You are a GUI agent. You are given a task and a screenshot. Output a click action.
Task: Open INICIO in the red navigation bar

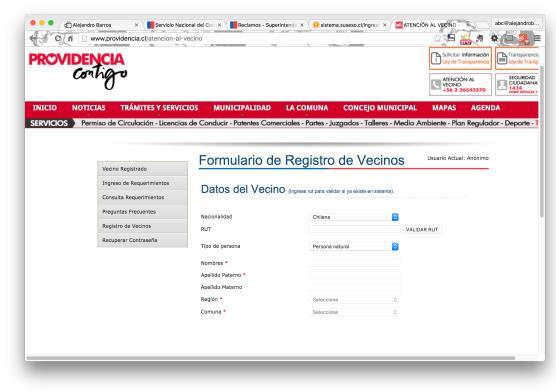[45, 108]
